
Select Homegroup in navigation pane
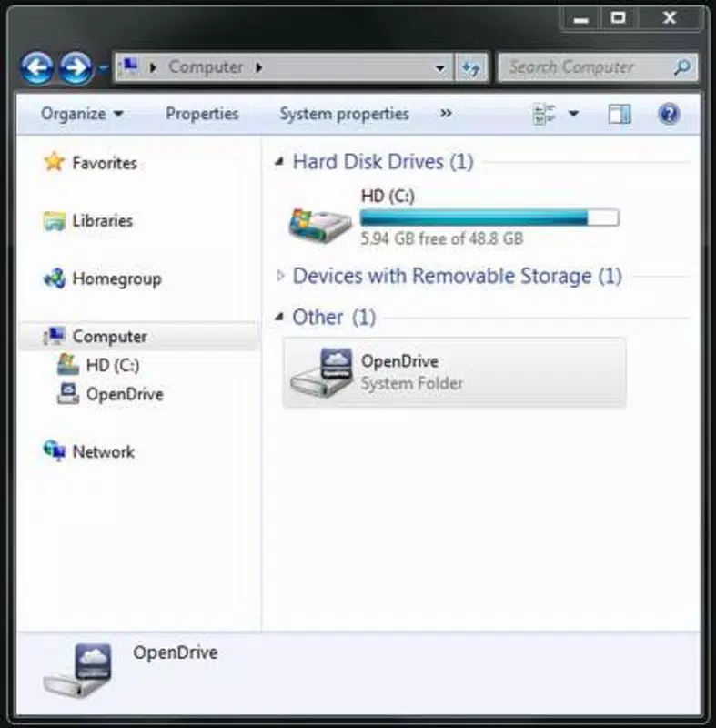pos(117,279)
